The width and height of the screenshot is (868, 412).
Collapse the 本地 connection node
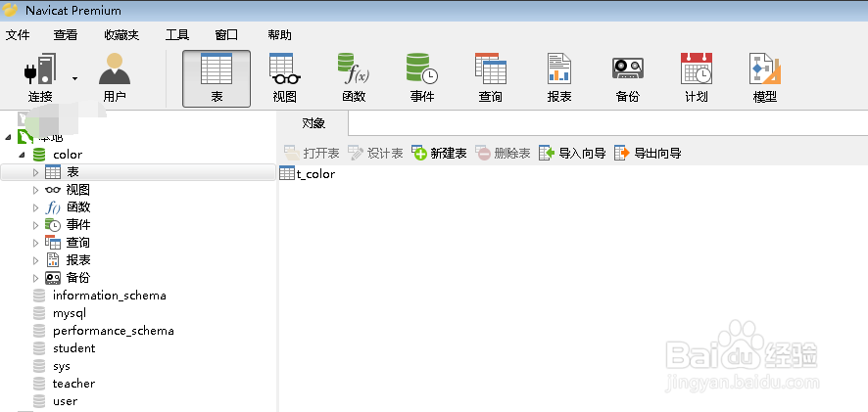click(8, 137)
